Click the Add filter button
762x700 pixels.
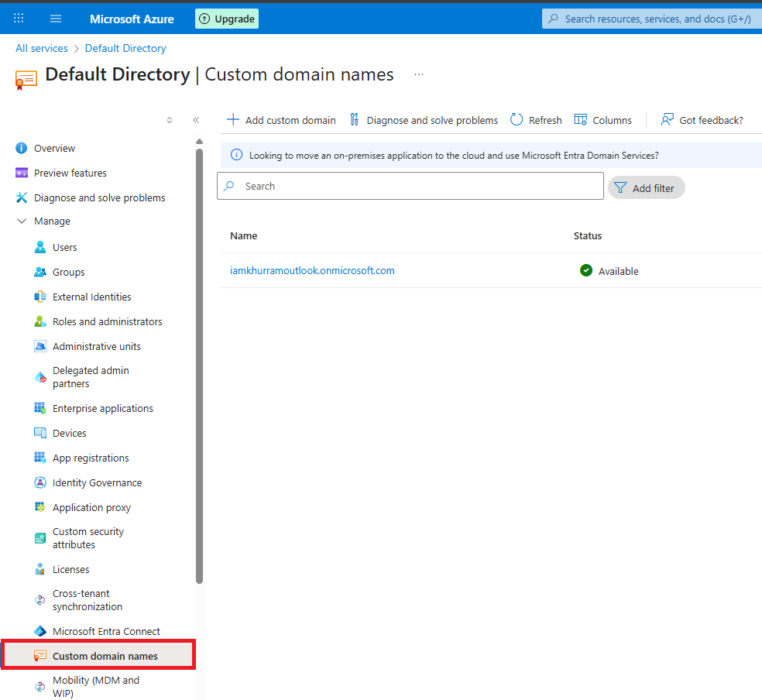point(646,187)
